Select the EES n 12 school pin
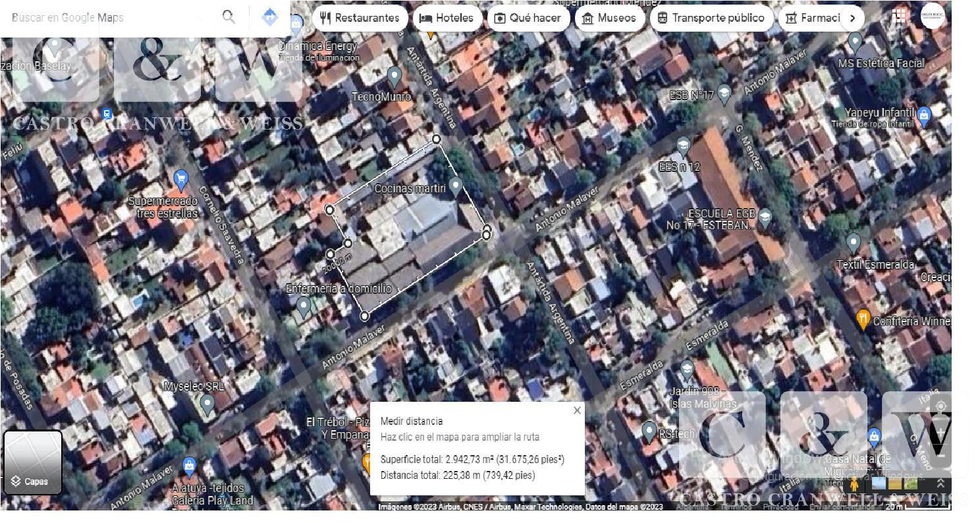Screen dimensions: 980x523 click(684, 148)
